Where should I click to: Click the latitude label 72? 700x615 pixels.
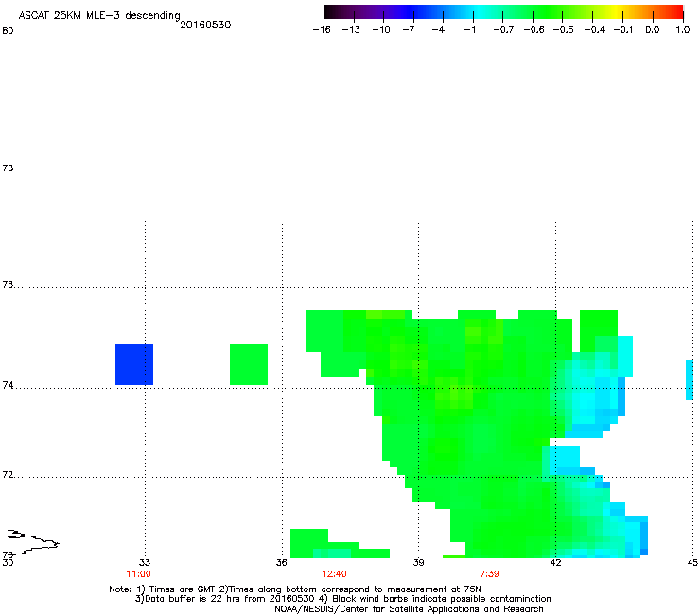pyautogui.click(x=8, y=474)
